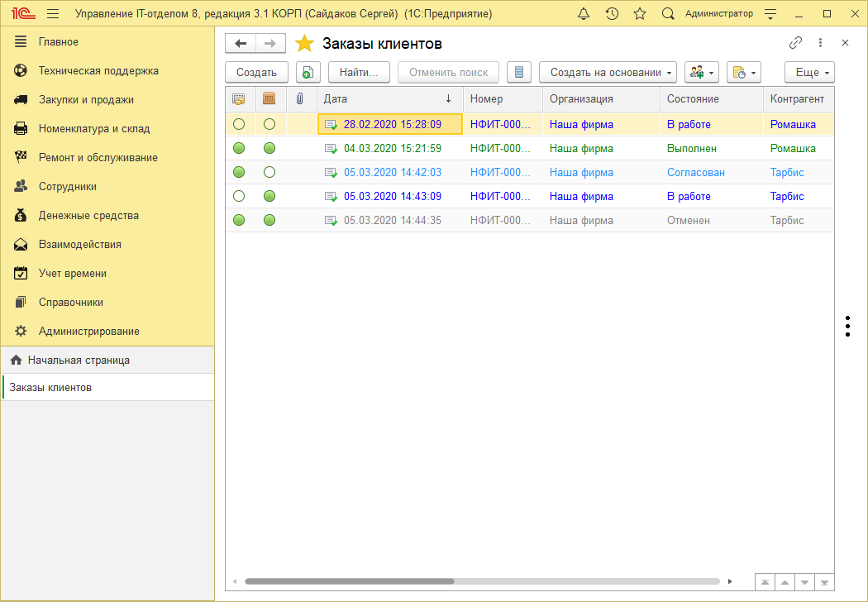Click the copy document icon beside Создать
Screen dimensions: 868x602
pos(308,73)
